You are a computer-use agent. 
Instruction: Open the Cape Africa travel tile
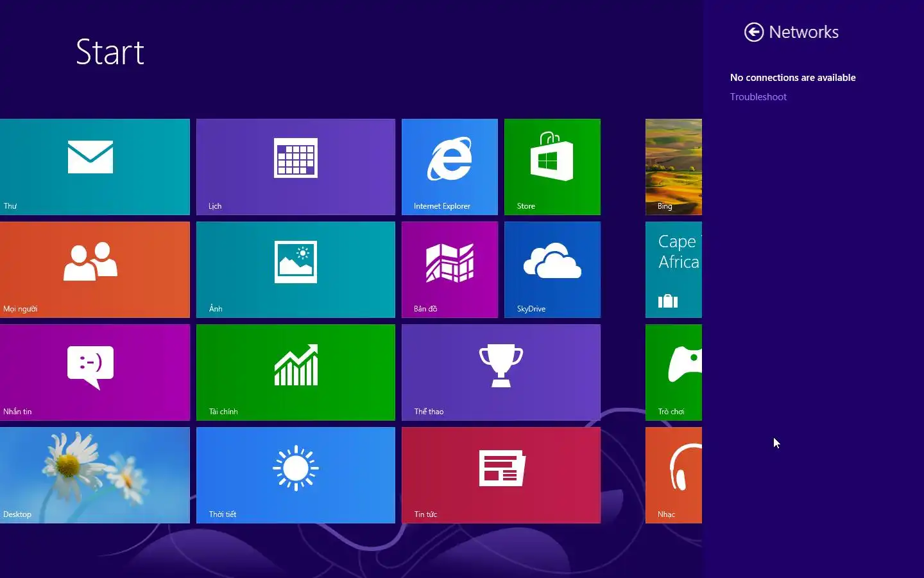(x=674, y=270)
